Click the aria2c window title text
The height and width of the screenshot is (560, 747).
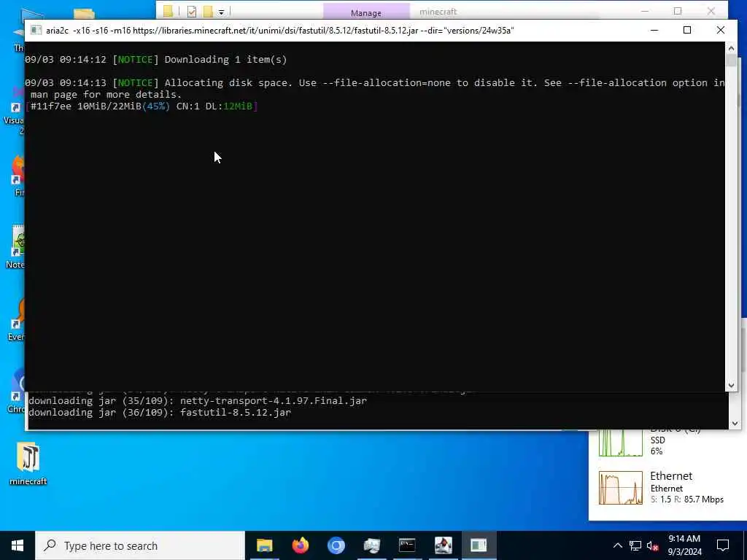[279, 31]
